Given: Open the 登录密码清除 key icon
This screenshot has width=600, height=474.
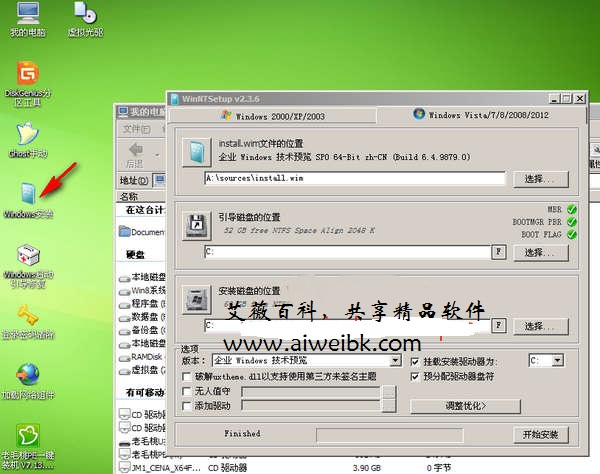Looking at the screenshot, I should click(28, 322).
